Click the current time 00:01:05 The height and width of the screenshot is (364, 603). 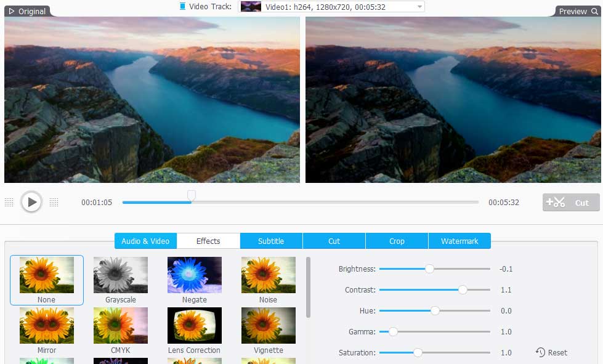tap(97, 202)
